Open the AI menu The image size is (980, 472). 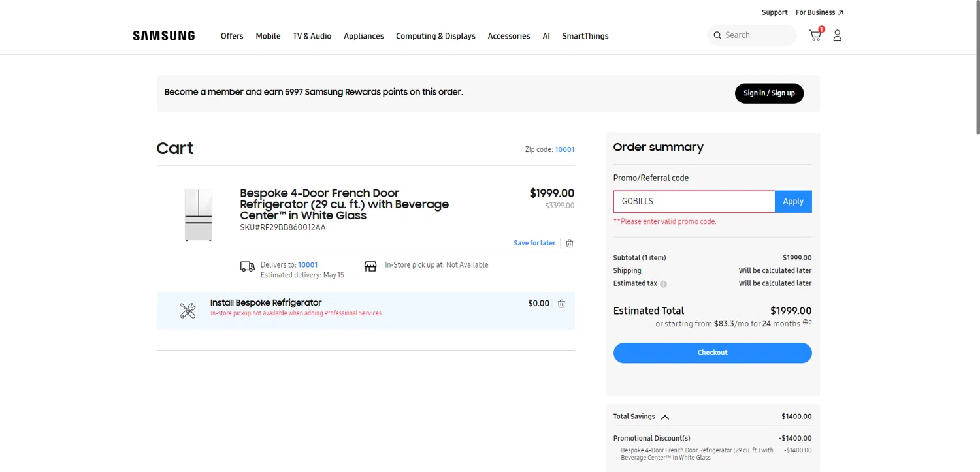[x=546, y=36]
